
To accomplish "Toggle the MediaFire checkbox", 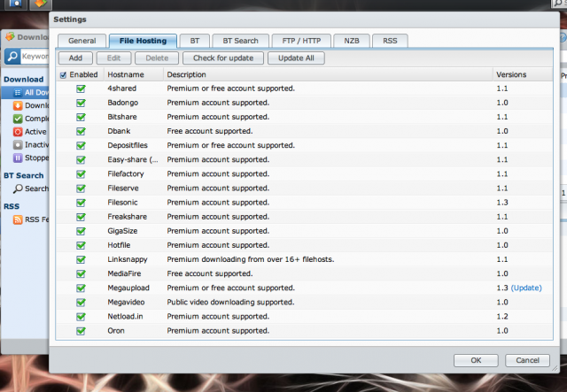I will [x=81, y=273].
